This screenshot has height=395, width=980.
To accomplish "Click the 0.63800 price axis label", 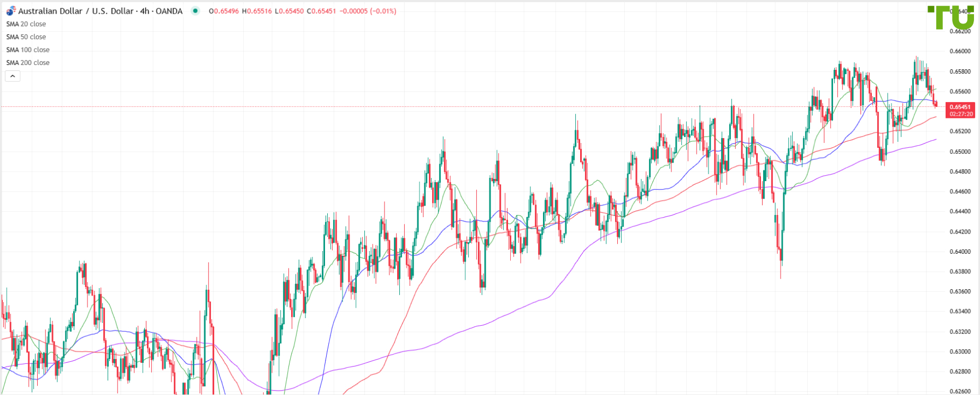I will [960, 272].
